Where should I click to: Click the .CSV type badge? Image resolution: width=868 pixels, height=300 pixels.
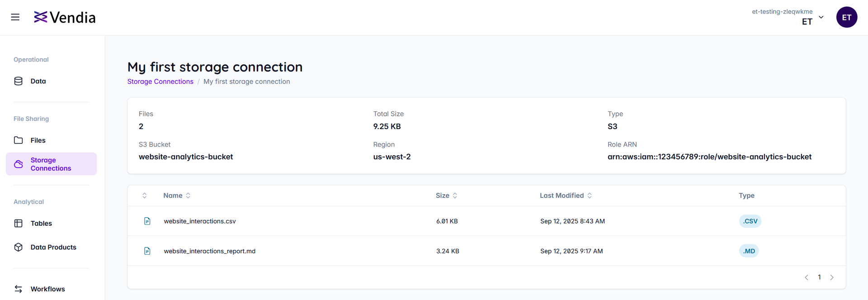(750, 221)
